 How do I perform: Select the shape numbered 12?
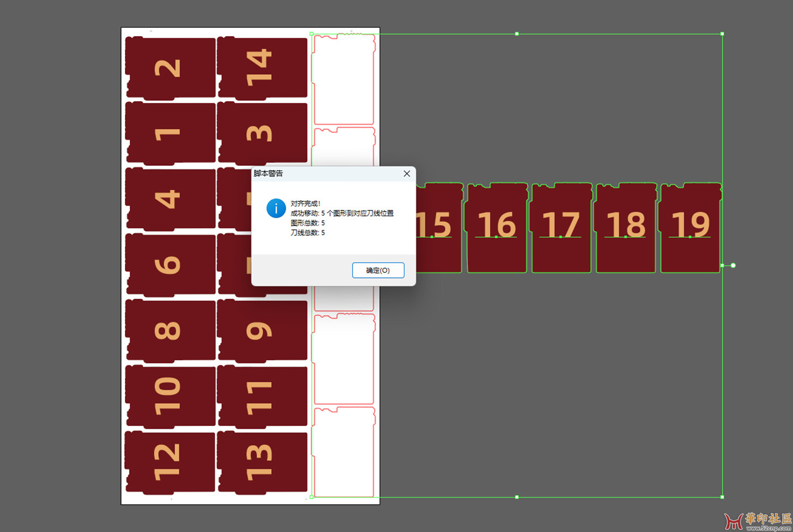click(x=170, y=462)
